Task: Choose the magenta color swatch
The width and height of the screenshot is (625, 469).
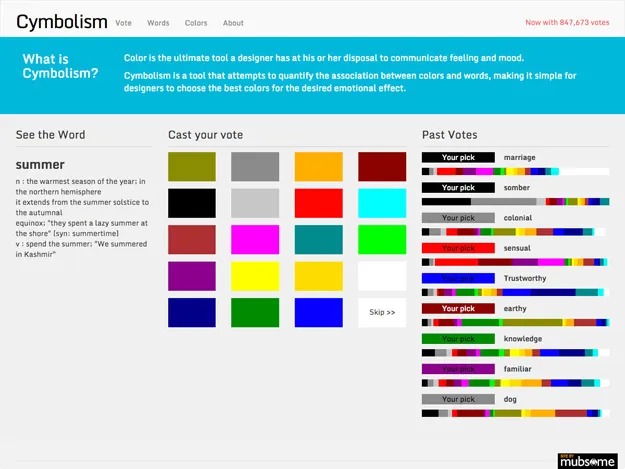Action: 255,240
